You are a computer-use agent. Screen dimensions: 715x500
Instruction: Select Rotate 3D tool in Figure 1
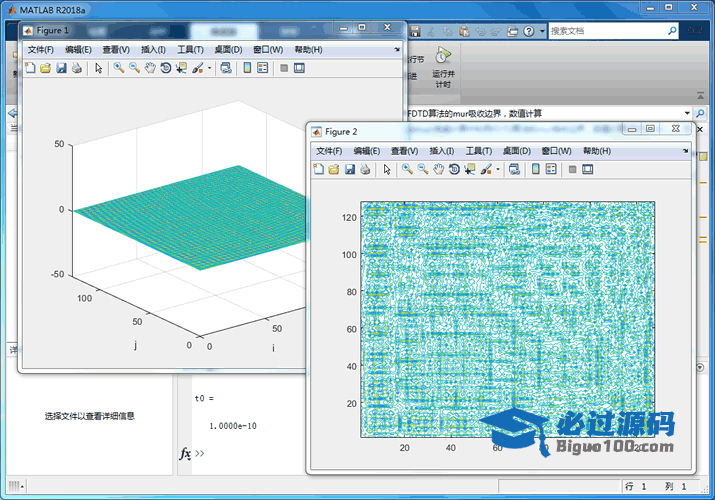click(166, 68)
